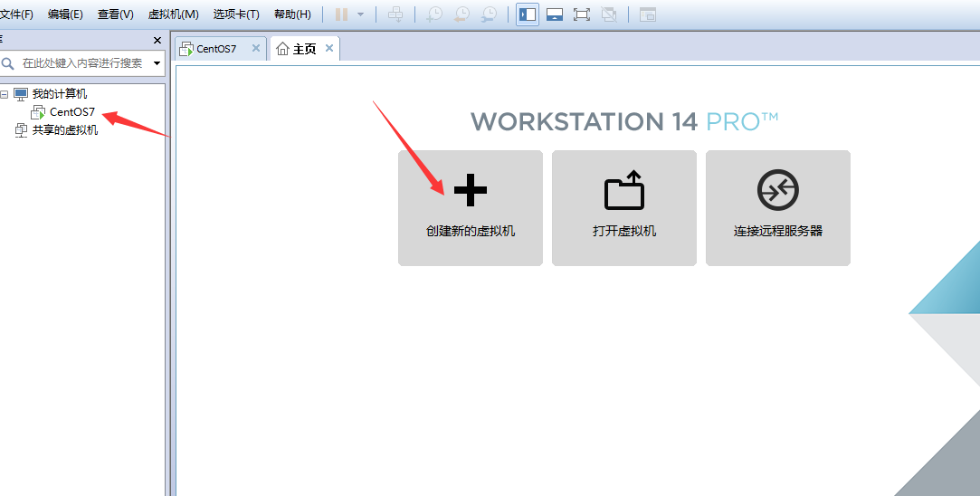Open the 虚拟机(M) menu
Viewport: 980px width, 496px height.
point(173,14)
